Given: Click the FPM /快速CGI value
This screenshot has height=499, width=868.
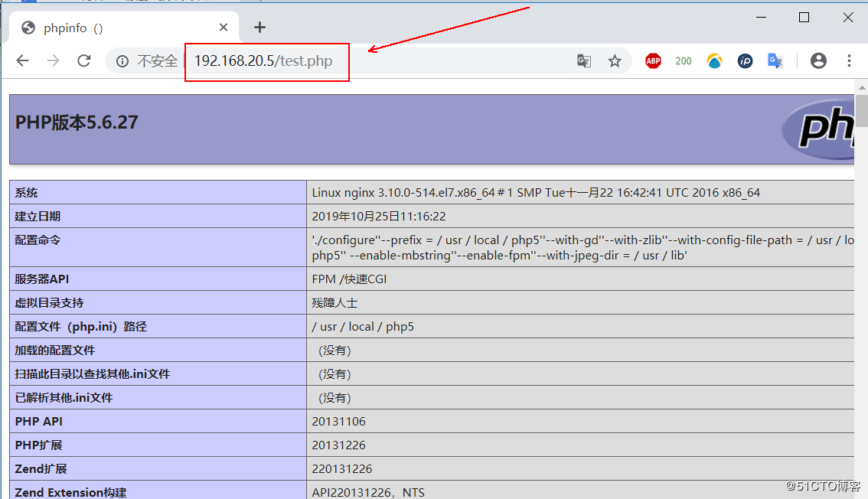Looking at the screenshot, I should click(x=349, y=279).
